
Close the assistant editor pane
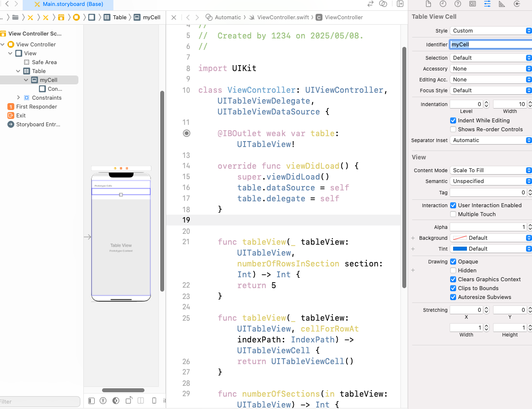(174, 17)
